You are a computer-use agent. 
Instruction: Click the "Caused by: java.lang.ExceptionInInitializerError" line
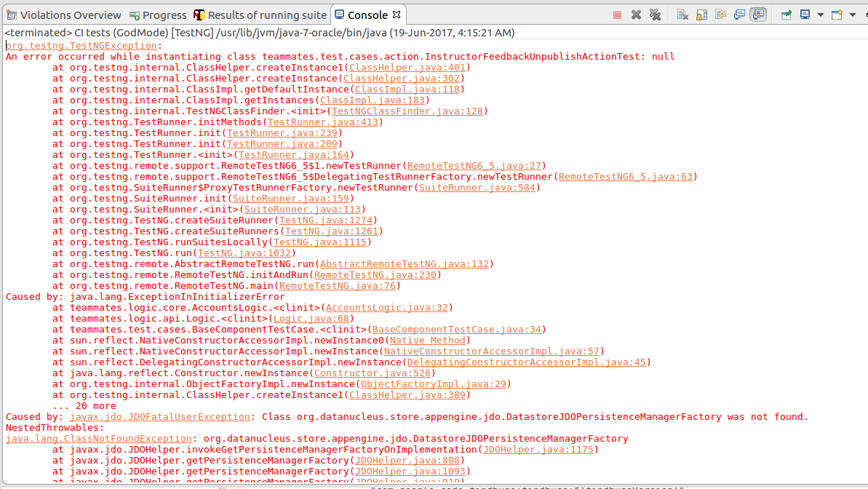pyautogui.click(x=145, y=296)
